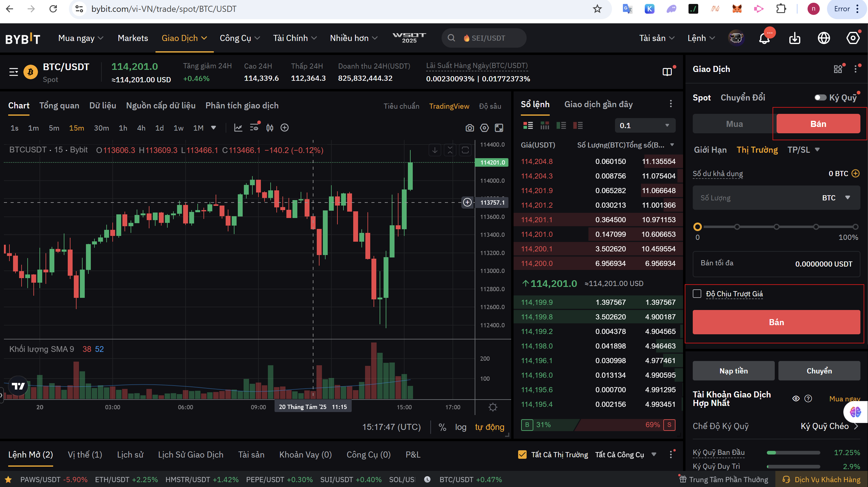Open the chart settings gear icon
Viewport: 868px width, 487px height.
tap(484, 128)
